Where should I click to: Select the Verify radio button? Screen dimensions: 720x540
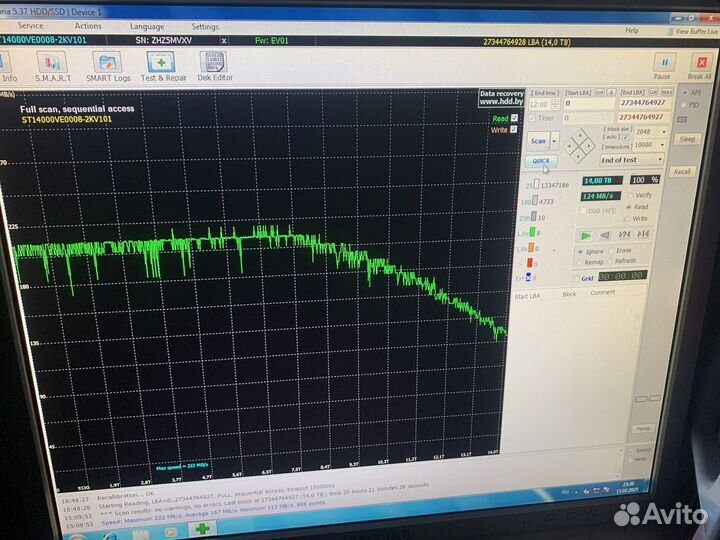[x=629, y=195]
